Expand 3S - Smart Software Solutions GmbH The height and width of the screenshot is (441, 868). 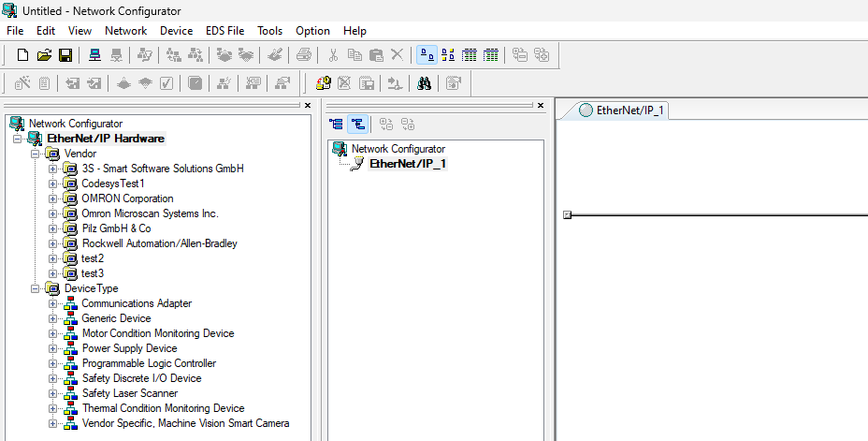pos(52,169)
